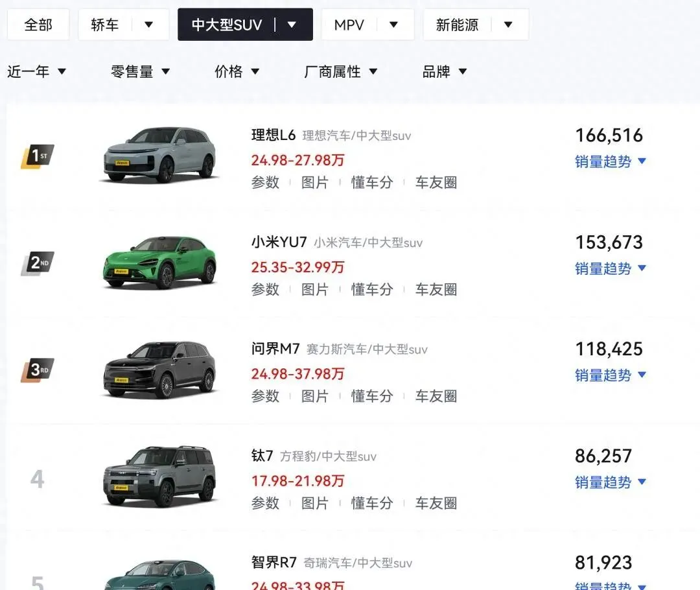Image resolution: width=700 pixels, height=590 pixels.
Task: Open 懂车分 for 小米YU7
Action: pyautogui.click(x=372, y=289)
